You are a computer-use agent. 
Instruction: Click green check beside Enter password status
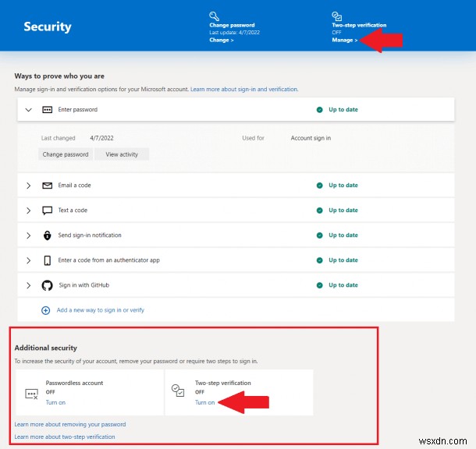tap(319, 109)
